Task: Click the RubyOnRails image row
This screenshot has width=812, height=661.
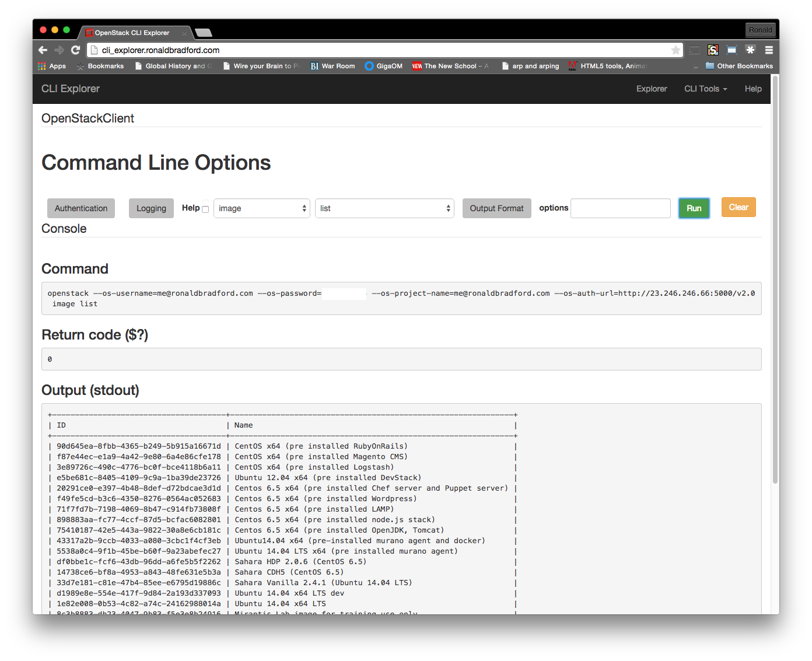Action: tap(282, 446)
